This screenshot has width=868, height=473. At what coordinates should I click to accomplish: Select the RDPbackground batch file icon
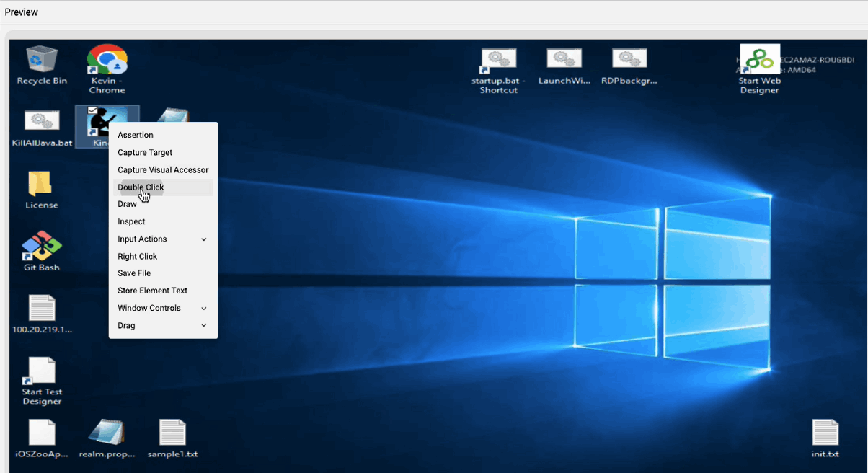click(629, 61)
